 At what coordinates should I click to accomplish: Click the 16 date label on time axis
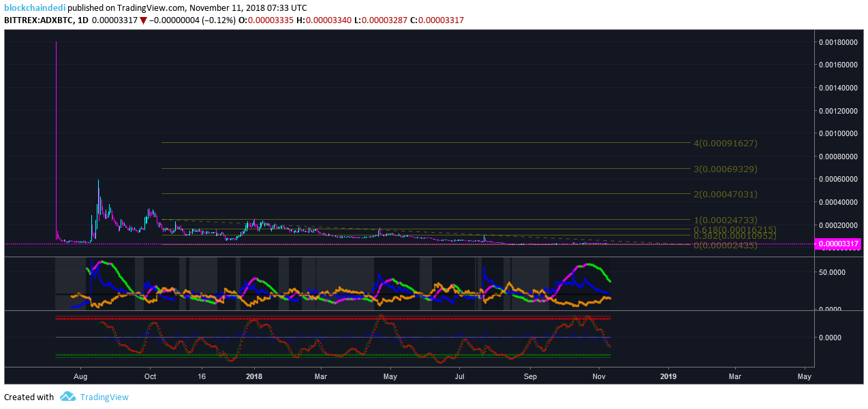[202, 376]
